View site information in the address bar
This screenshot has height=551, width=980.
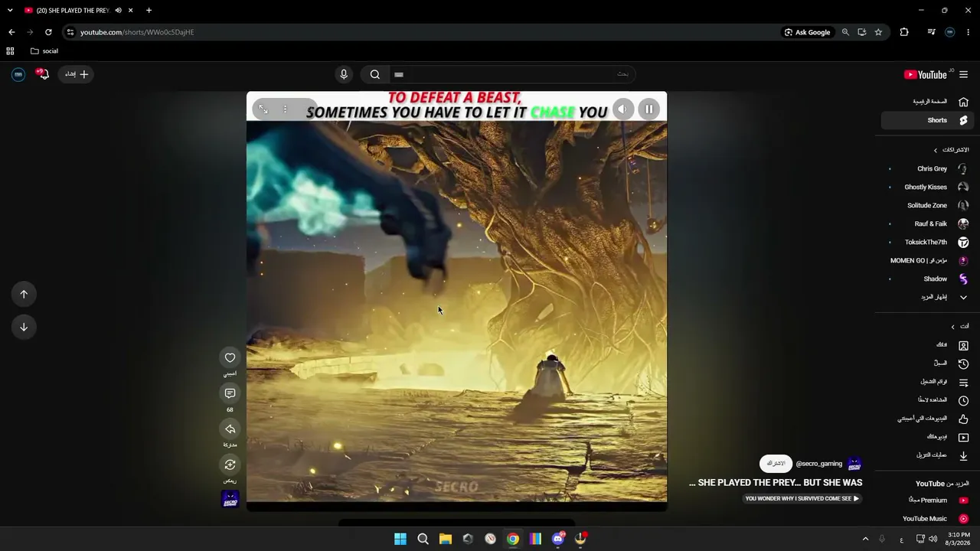70,32
